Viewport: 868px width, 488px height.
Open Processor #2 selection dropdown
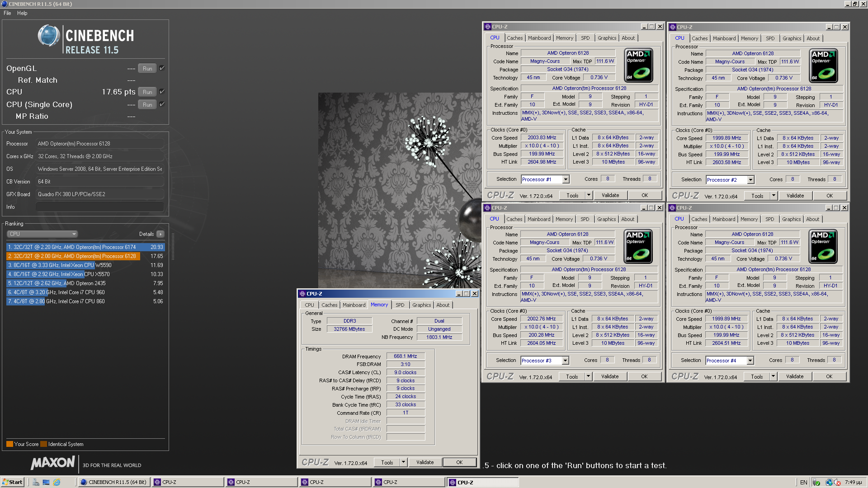[x=750, y=180]
